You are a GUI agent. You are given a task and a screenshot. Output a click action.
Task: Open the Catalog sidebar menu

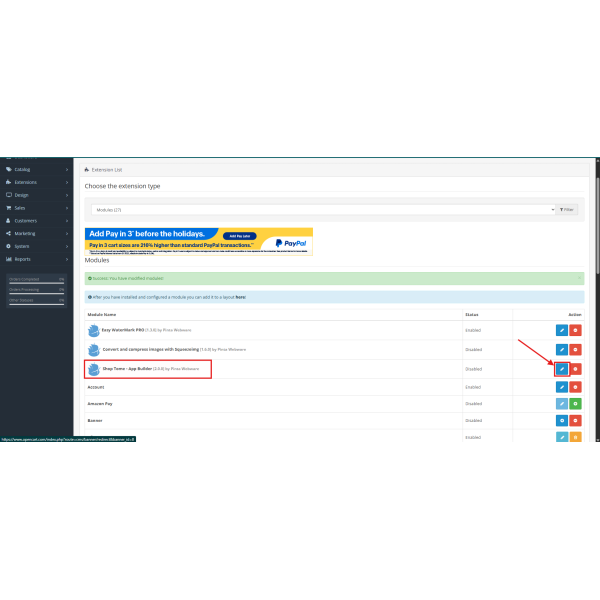tap(36, 169)
